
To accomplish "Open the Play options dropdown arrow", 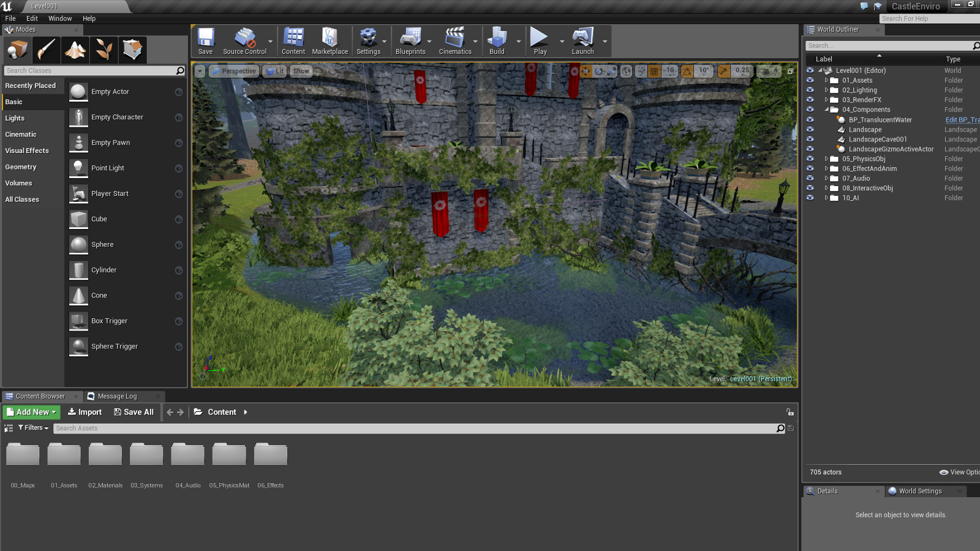I will coord(562,42).
